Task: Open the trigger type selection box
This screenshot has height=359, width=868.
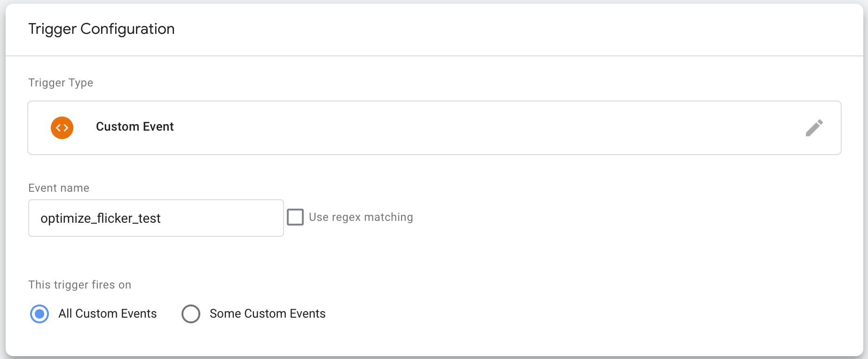Action: (434, 128)
